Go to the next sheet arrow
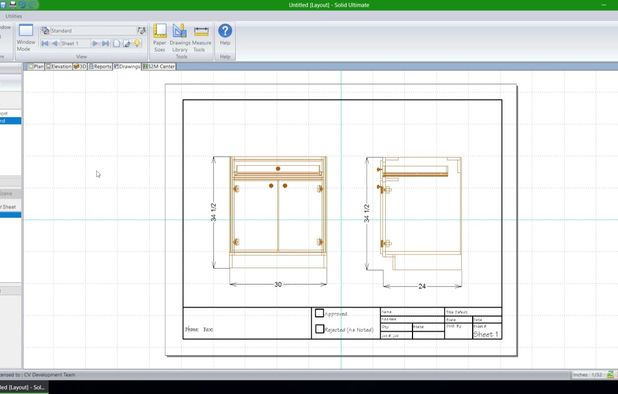 tap(95, 43)
